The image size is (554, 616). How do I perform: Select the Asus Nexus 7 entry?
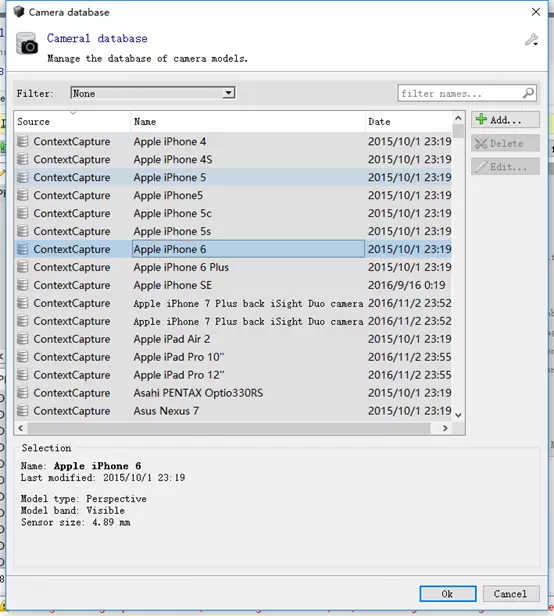[x=166, y=411]
